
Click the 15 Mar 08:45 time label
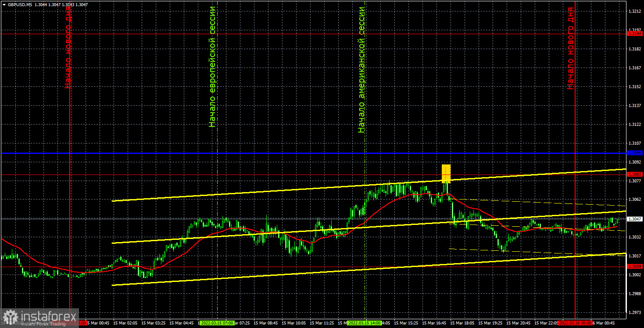[x=267, y=323]
